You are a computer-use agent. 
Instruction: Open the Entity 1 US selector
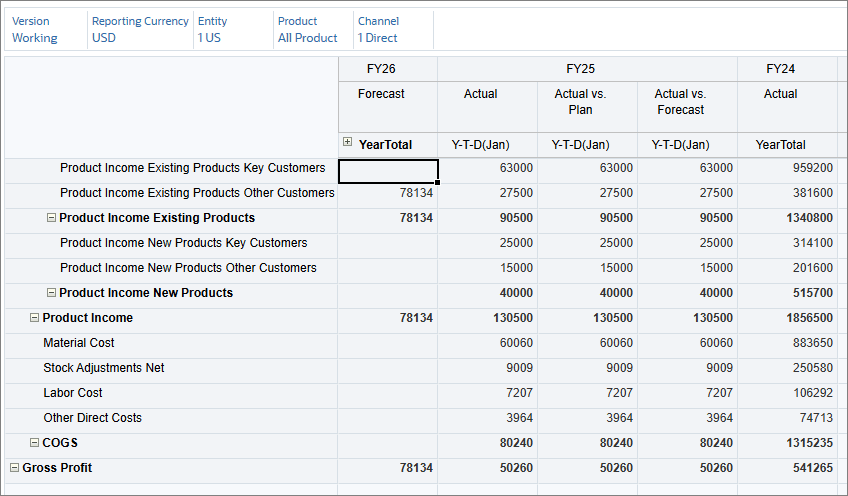click(233, 30)
